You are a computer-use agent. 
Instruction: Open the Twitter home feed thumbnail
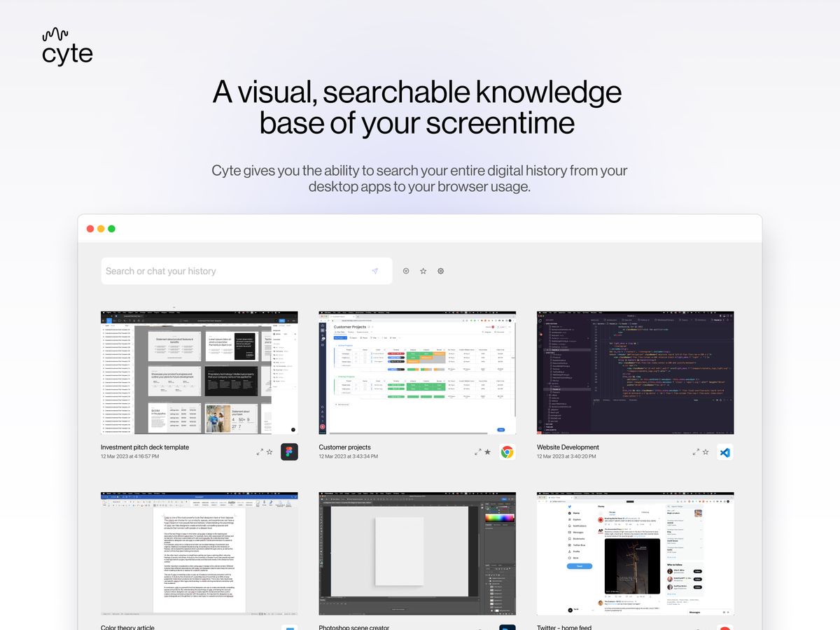pyautogui.click(x=635, y=553)
